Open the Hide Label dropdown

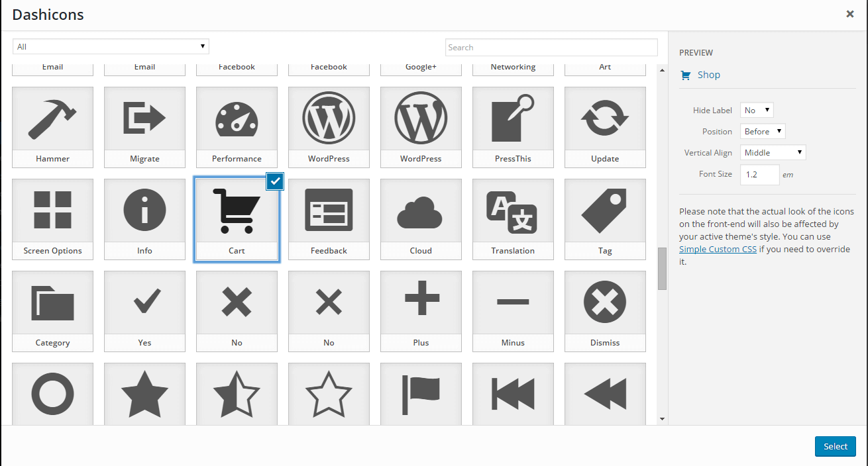757,111
